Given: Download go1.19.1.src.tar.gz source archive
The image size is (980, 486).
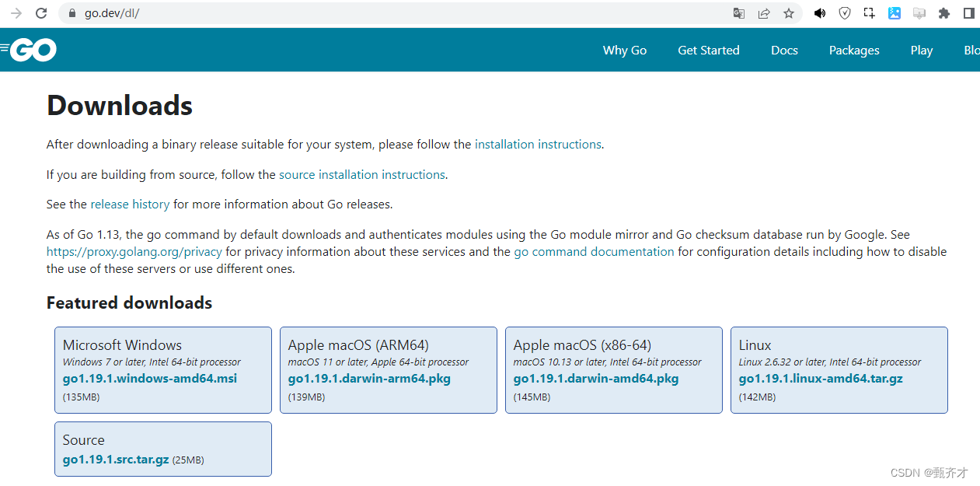Looking at the screenshot, I should [x=116, y=460].
